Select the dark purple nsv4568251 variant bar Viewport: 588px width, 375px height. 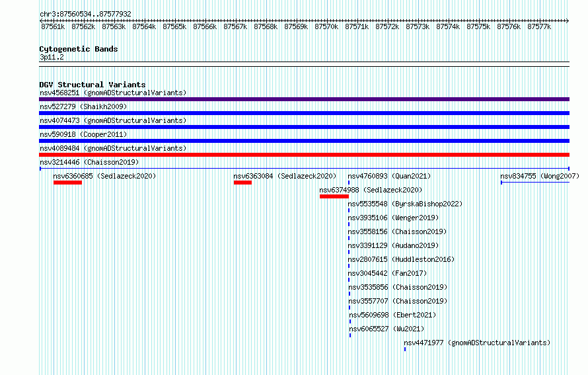[x=304, y=99]
